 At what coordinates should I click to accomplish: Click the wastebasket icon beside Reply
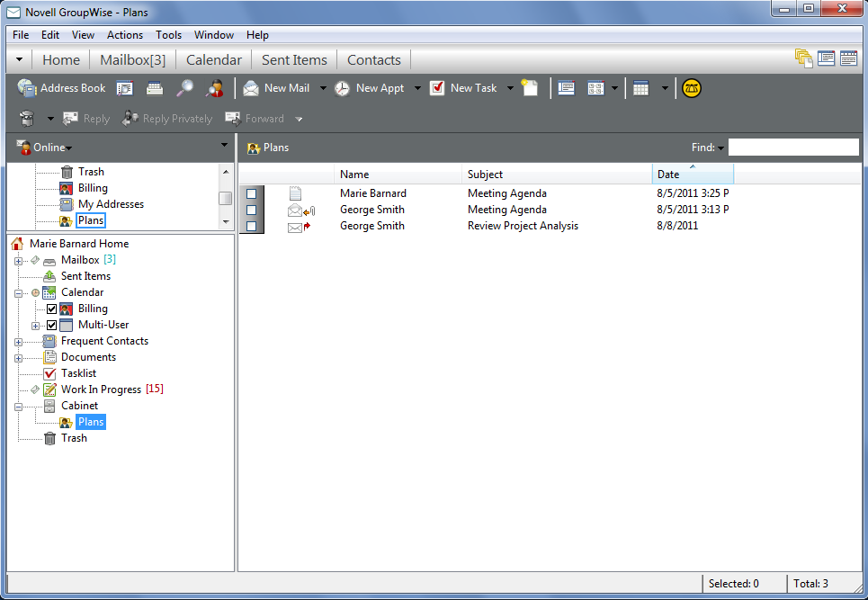click(x=27, y=119)
